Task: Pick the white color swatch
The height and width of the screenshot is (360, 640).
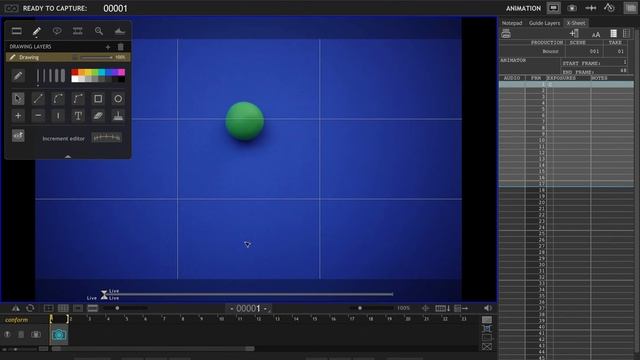Action: [75, 79]
